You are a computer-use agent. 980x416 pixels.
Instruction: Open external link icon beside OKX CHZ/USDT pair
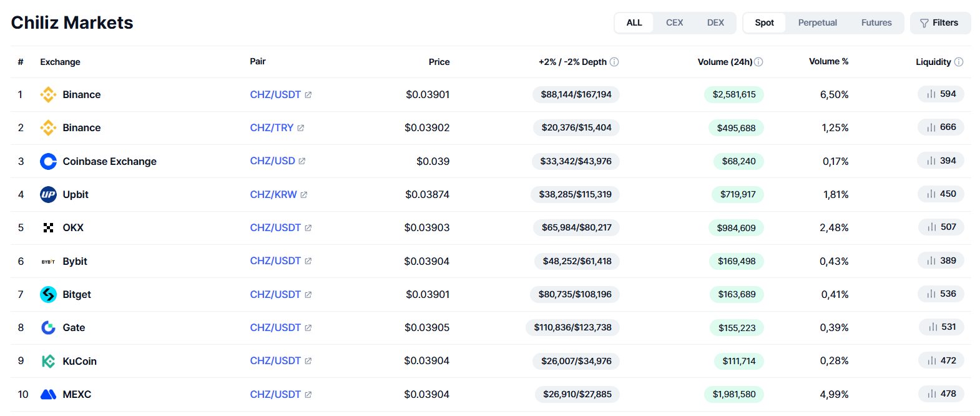tap(308, 228)
